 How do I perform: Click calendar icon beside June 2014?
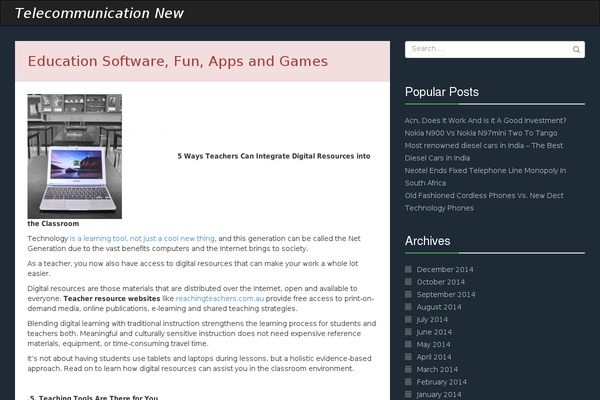pyautogui.click(x=408, y=332)
